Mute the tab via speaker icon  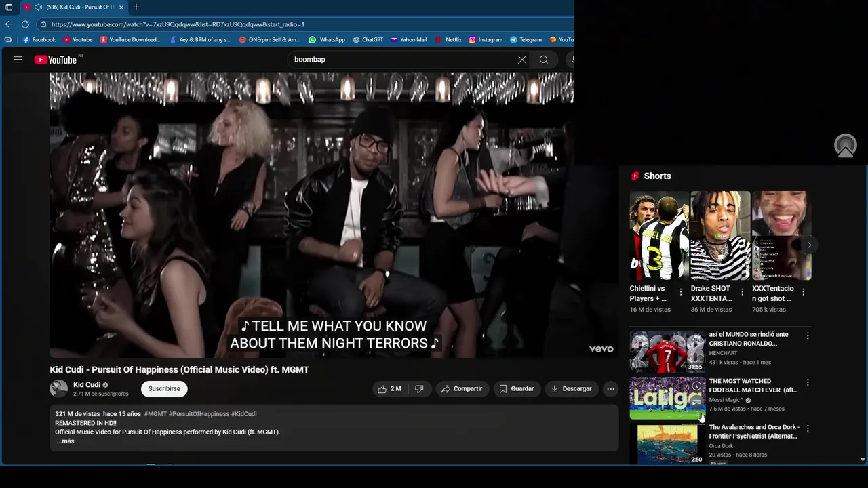[x=38, y=7]
